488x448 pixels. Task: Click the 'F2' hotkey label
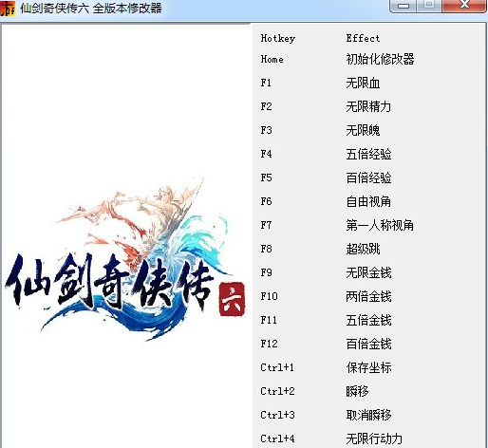(266, 106)
